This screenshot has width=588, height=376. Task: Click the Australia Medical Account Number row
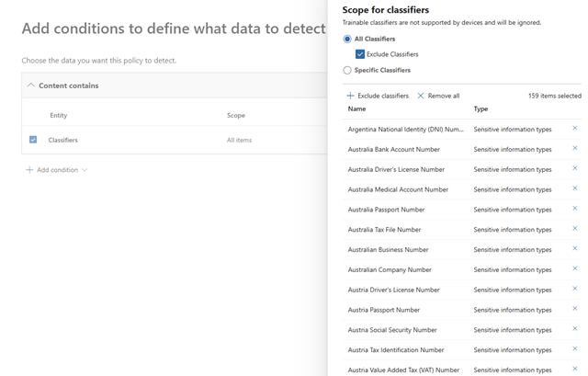(398, 189)
